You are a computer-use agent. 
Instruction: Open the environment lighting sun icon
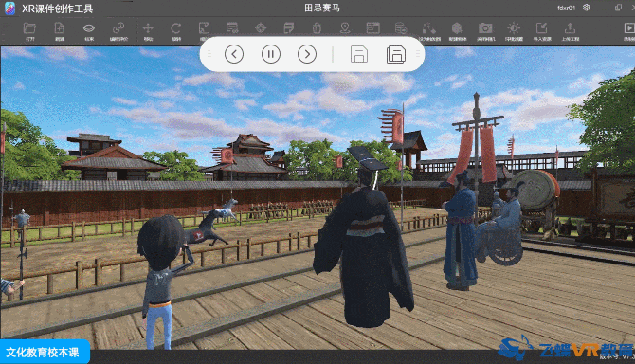pyautogui.click(x=514, y=28)
